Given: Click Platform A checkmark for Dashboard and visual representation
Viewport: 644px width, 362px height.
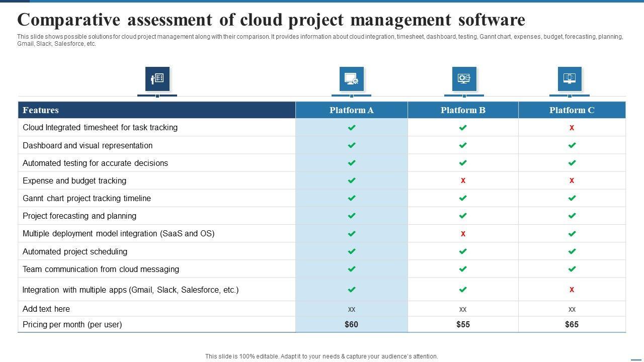Looking at the screenshot, I should pyautogui.click(x=352, y=145).
